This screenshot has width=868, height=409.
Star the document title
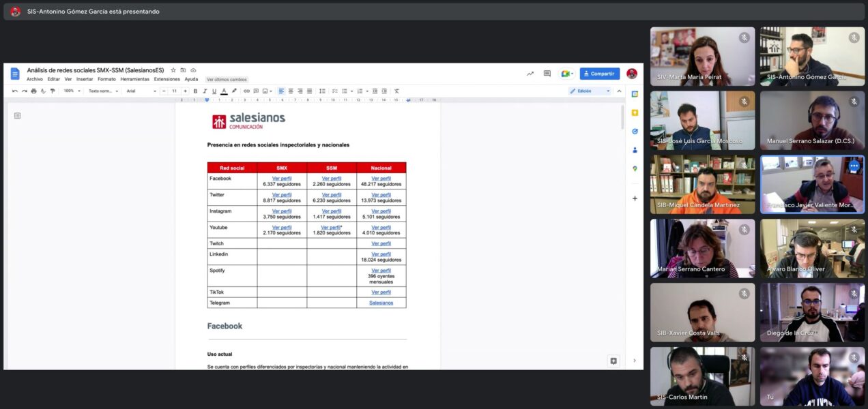(x=173, y=70)
